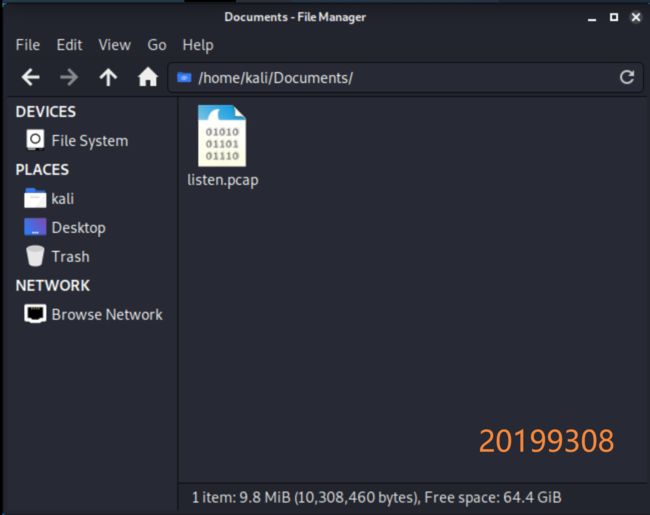Select the File System label in sidebar
This screenshot has height=515, width=650.
pyautogui.click(x=90, y=141)
